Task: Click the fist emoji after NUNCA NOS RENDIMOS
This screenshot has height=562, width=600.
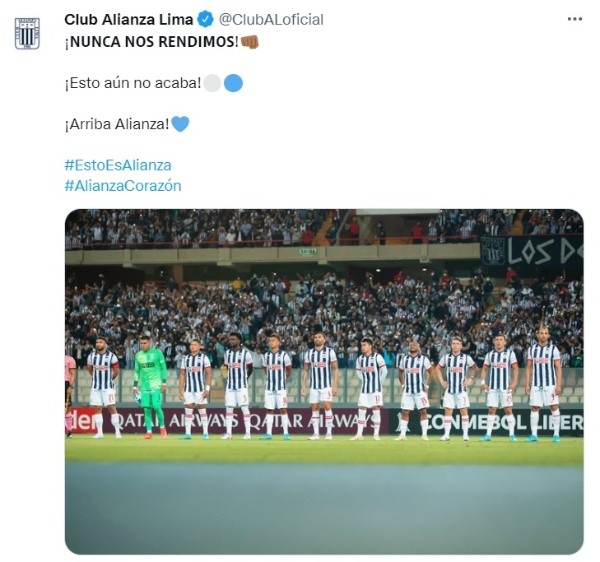Action: click(x=250, y=42)
